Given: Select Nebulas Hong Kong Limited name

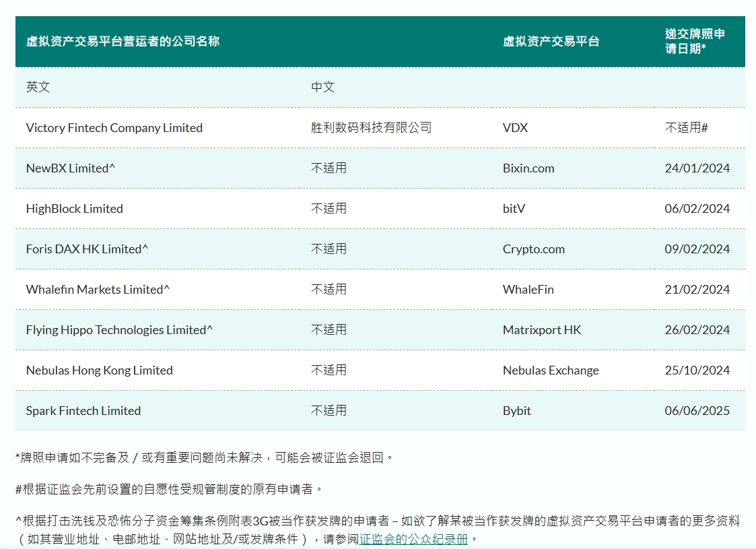Looking at the screenshot, I should coord(100,370).
